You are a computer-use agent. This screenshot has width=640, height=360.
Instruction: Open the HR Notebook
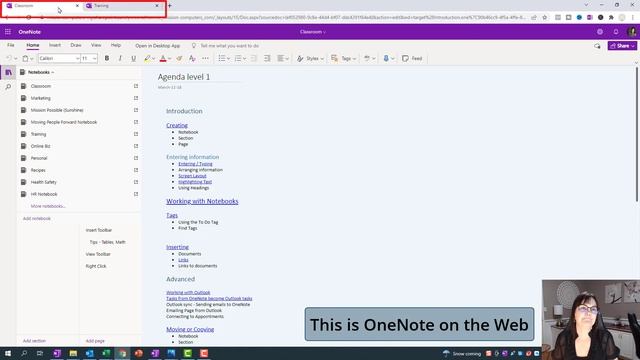[44, 194]
